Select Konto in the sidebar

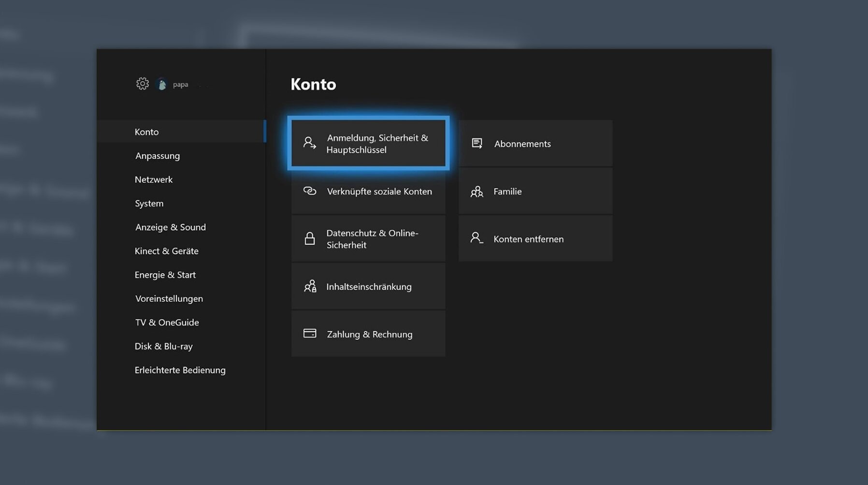[146, 132]
